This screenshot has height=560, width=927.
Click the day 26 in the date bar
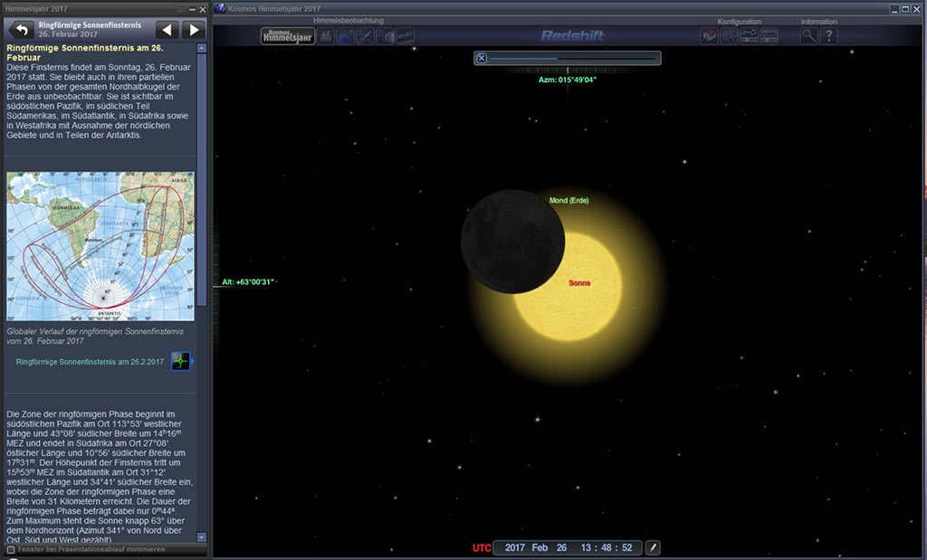(x=561, y=547)
